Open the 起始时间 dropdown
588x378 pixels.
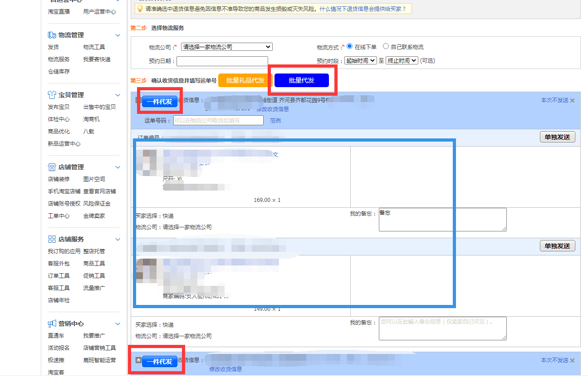(x=360, y=60)
